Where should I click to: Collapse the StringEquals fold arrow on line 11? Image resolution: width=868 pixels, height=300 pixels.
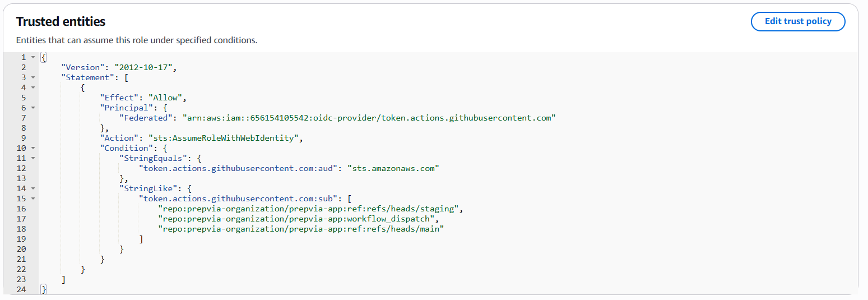[x=33, y=158]
